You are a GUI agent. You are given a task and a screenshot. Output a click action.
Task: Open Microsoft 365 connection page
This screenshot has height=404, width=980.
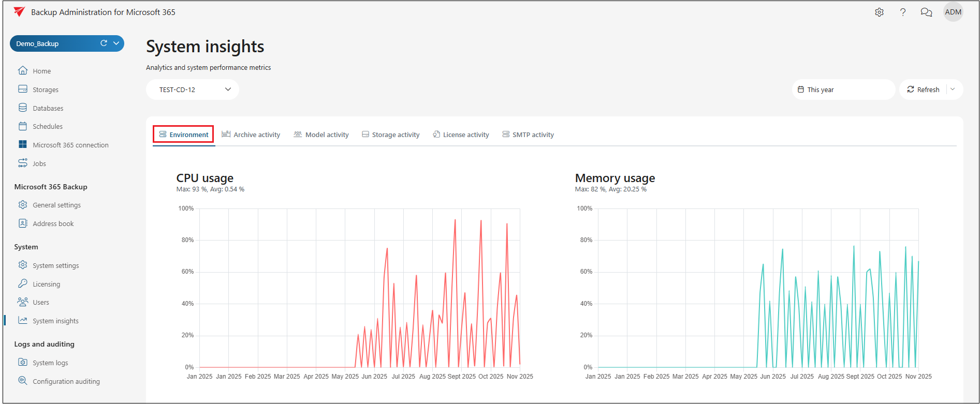point(70,145)
